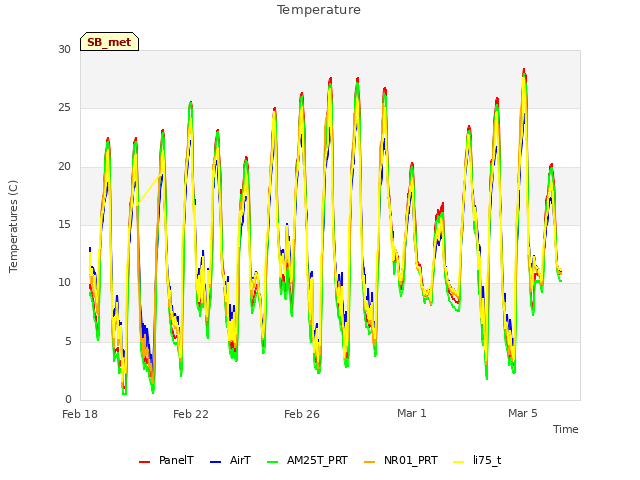Click the Feb 22 x-axis label
Viewport: 640px width, 480px height.
(191, 414)
